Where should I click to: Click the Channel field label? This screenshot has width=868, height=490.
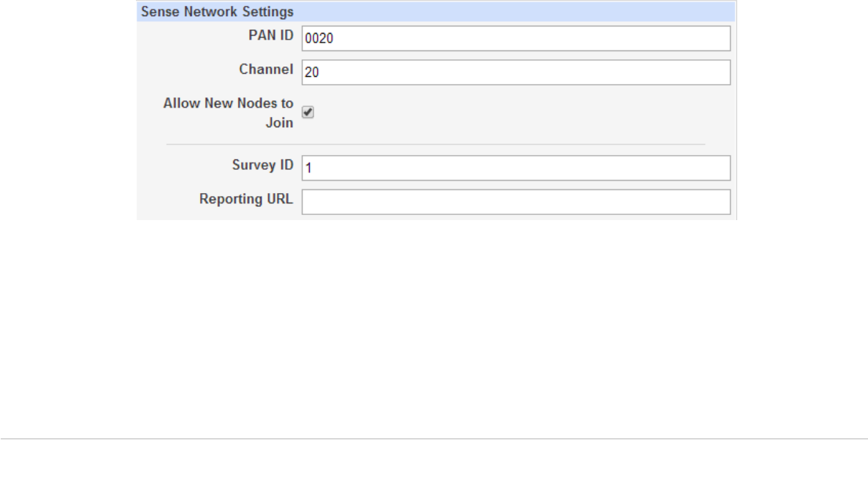(x=266, y=69)
